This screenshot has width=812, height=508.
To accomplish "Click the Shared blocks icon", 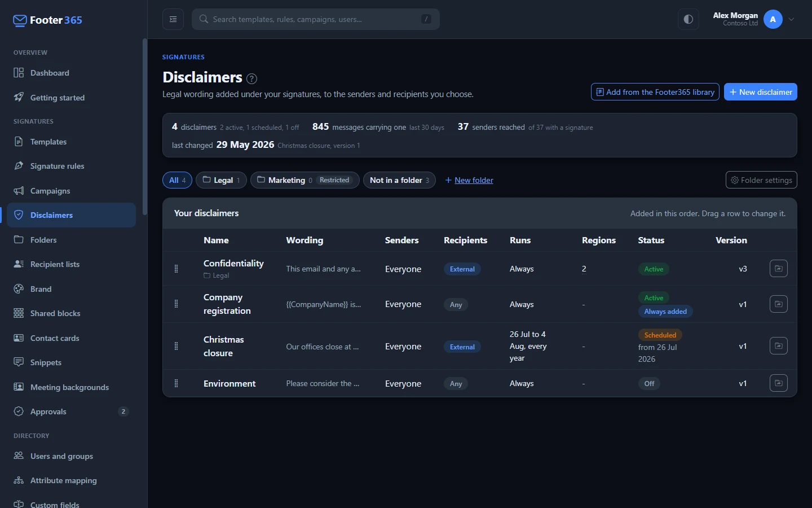I will point(19,313).
